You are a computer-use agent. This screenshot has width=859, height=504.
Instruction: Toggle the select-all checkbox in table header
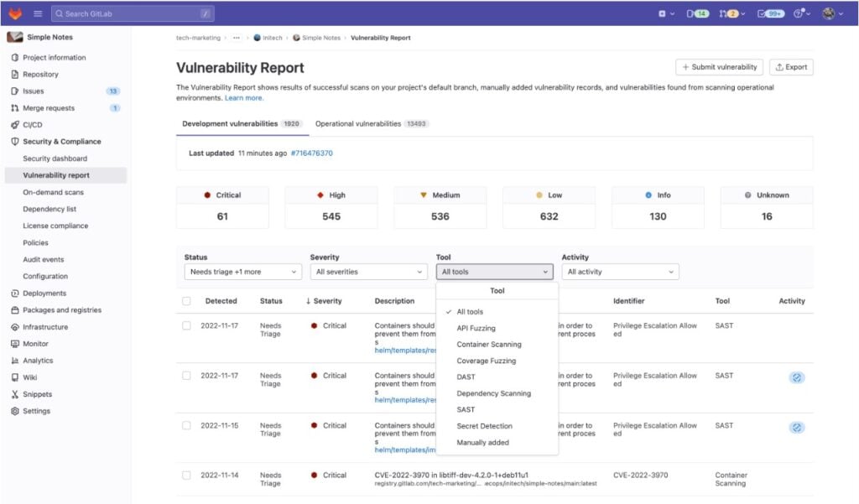186,301
